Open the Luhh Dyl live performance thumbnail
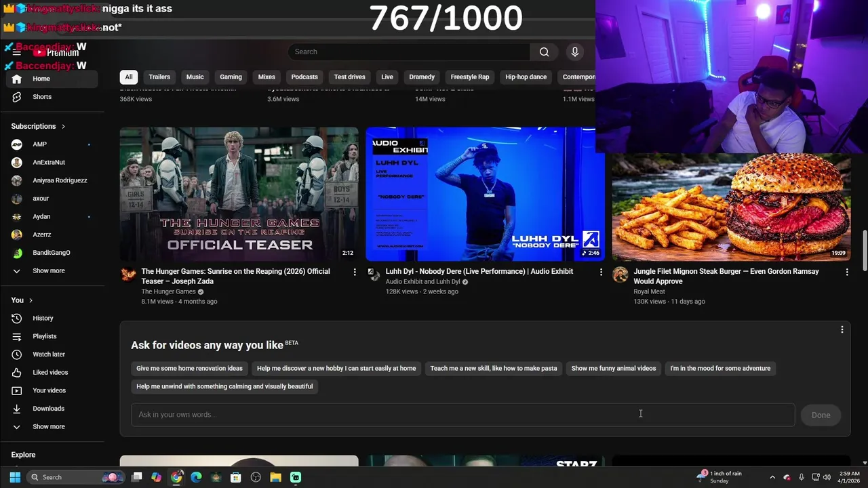The width and height of the screenshot is (868, 488). [x=485, y=194]
